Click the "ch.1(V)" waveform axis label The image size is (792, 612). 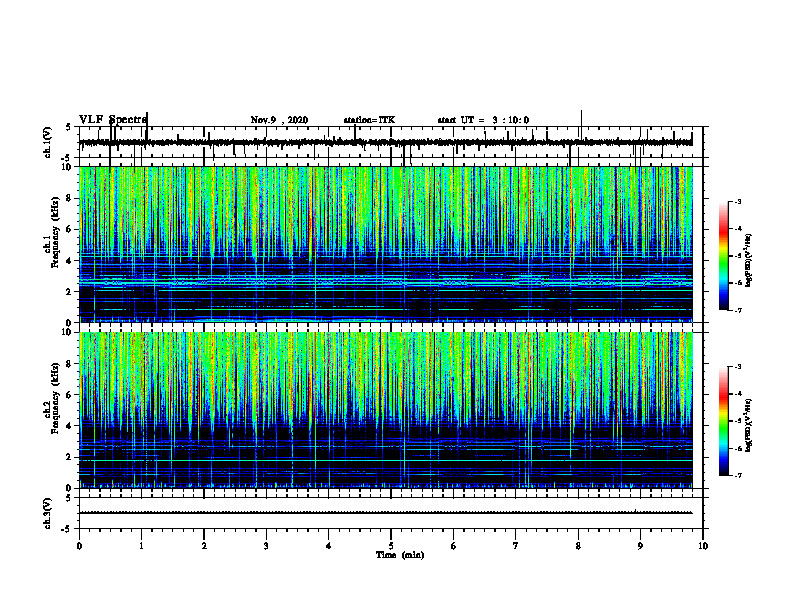47,142
